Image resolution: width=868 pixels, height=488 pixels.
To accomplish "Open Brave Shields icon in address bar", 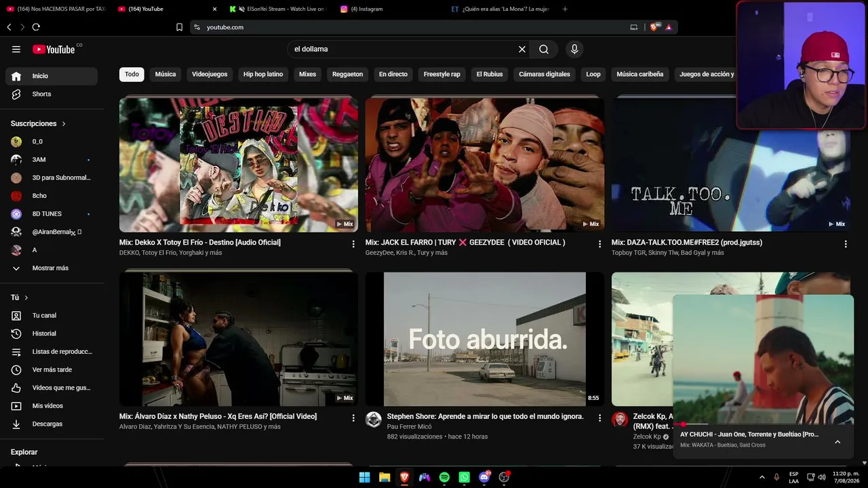I will (x=654, y=27).
